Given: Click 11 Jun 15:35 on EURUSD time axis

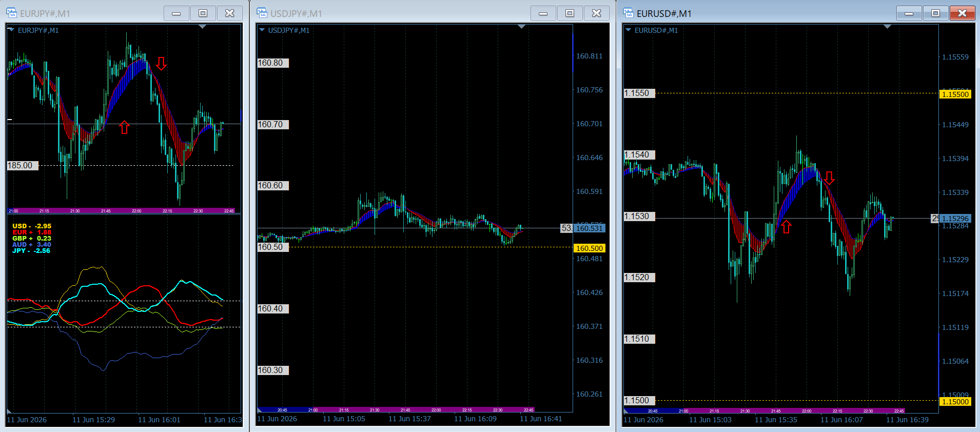Looking at the screenshot, I should (x=776, y=420).
